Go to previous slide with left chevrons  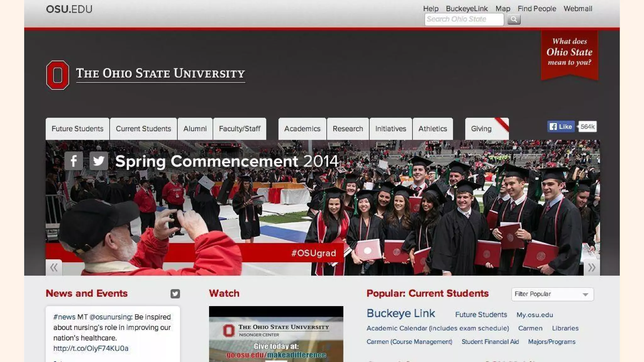pos(54,267)
